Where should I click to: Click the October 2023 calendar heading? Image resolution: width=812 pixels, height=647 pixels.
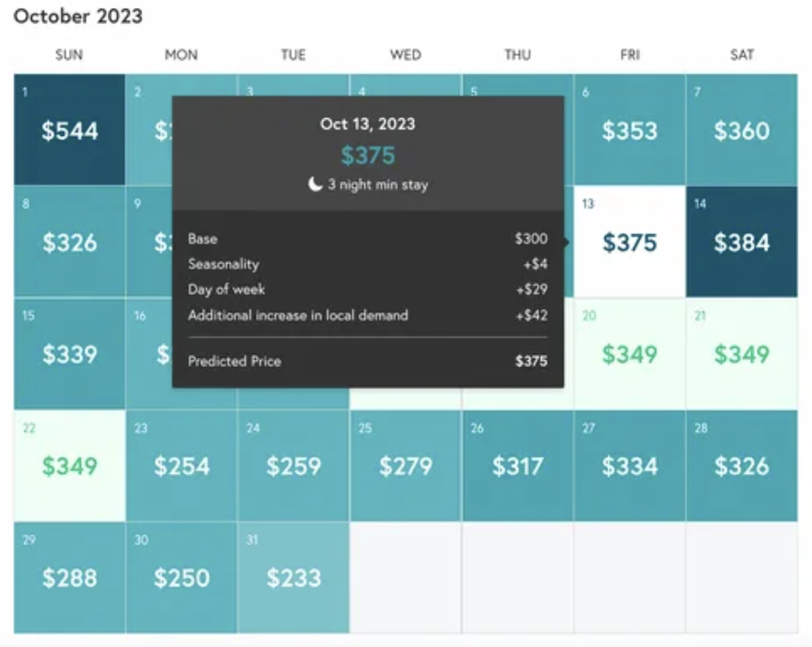[x=77, y=16]
